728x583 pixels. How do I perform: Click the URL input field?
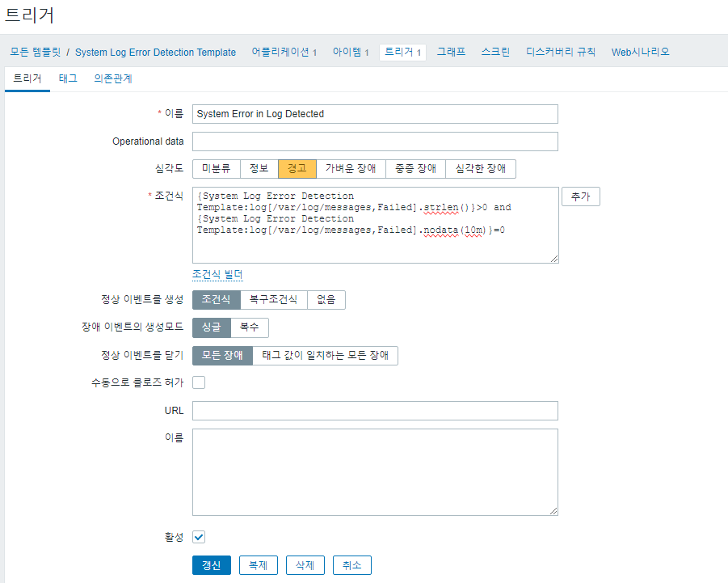pos(375,411)
